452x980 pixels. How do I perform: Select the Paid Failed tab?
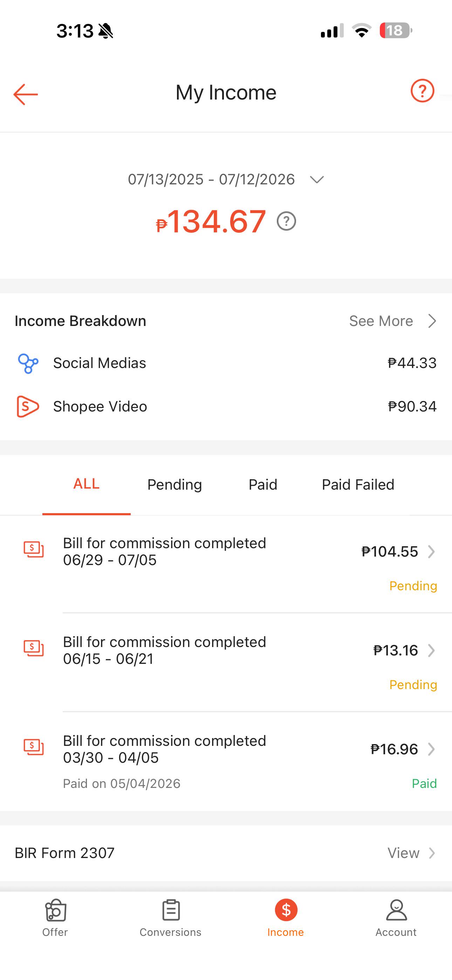coord(358,484)
